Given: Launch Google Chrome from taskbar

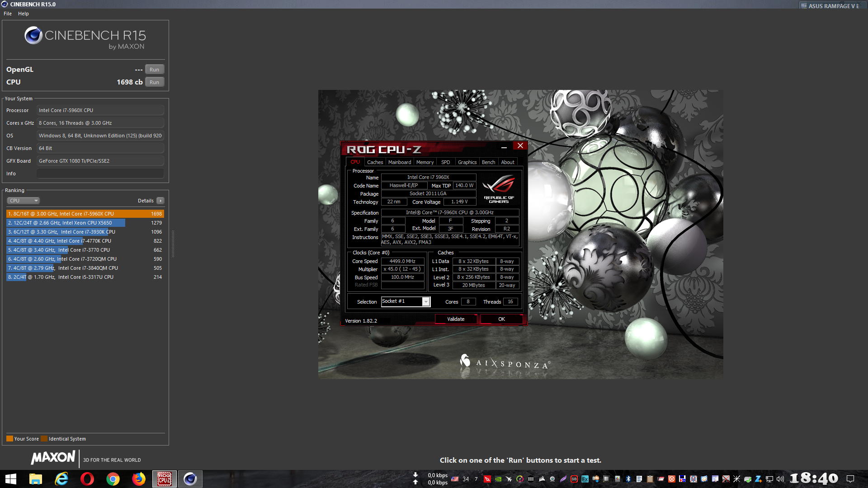Looking at the screenshot, I should pos(113,479).
